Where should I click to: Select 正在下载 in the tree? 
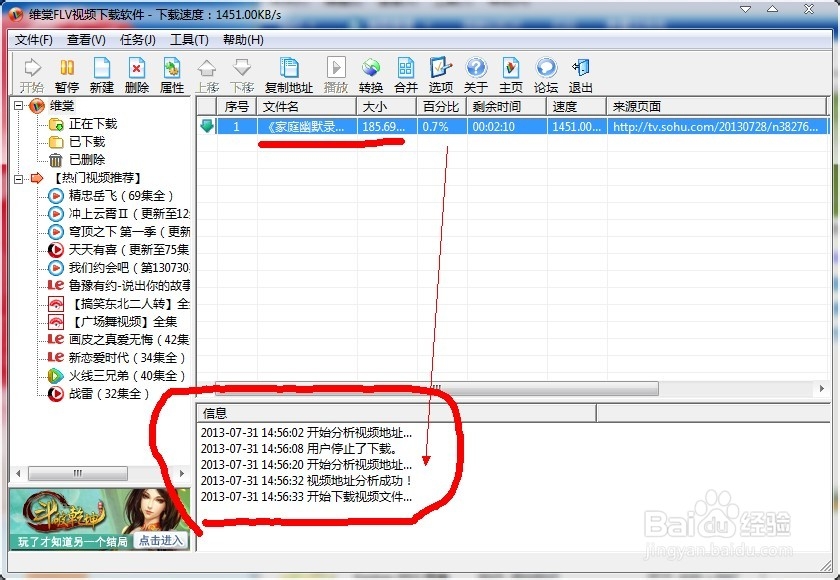tap(93, 124)
